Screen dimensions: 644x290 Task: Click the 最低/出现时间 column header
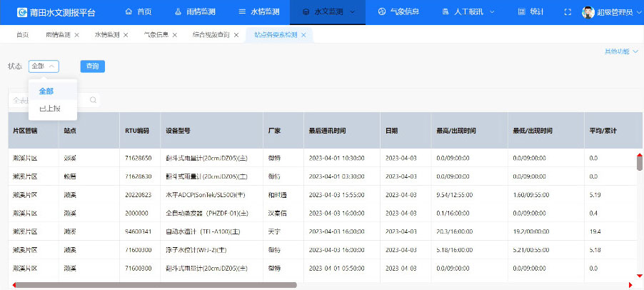tap(546, 131)
